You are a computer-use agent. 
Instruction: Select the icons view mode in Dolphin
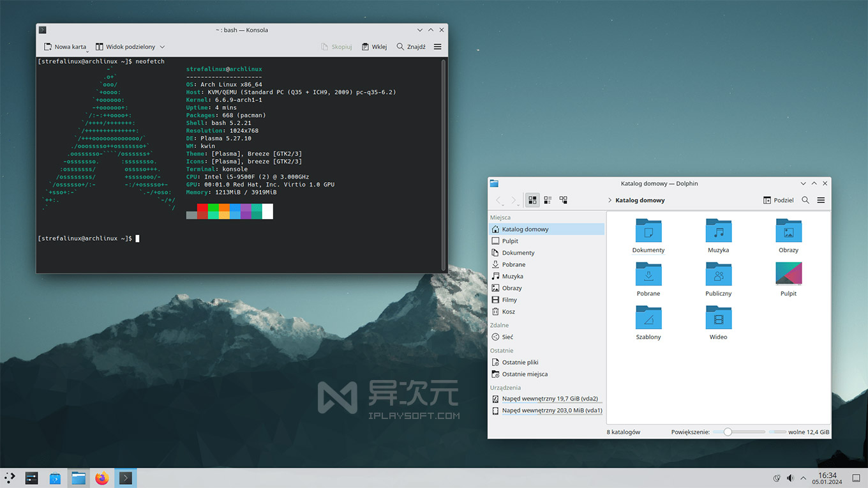point(532,199)
